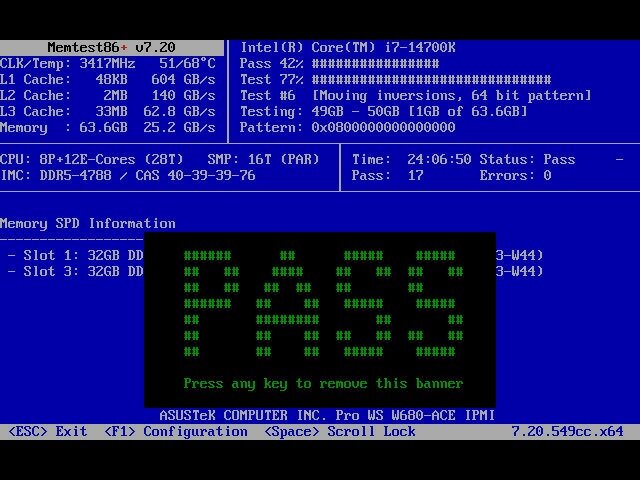Screen dimensions: 640x480
Task: Click Test #6 Moving inversions line
Action: pyautogui.click(x=416, y=95)
